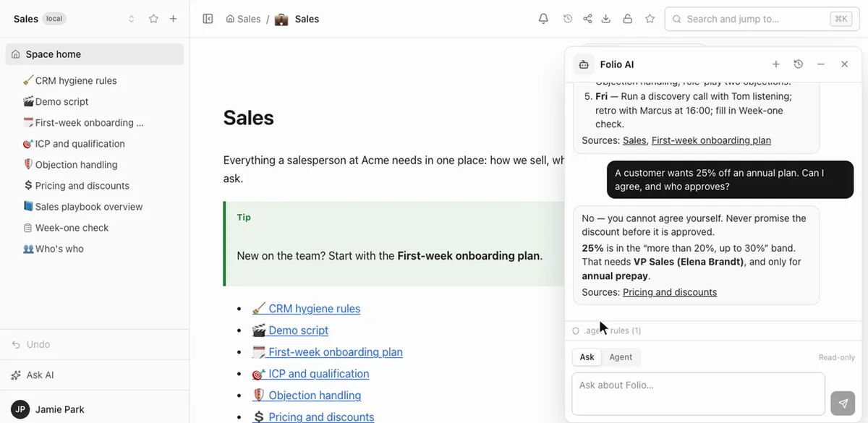Open 'Pricing and discounts' source in AI answer
This screenshot has width=868, height=423.
pos(670,292)
